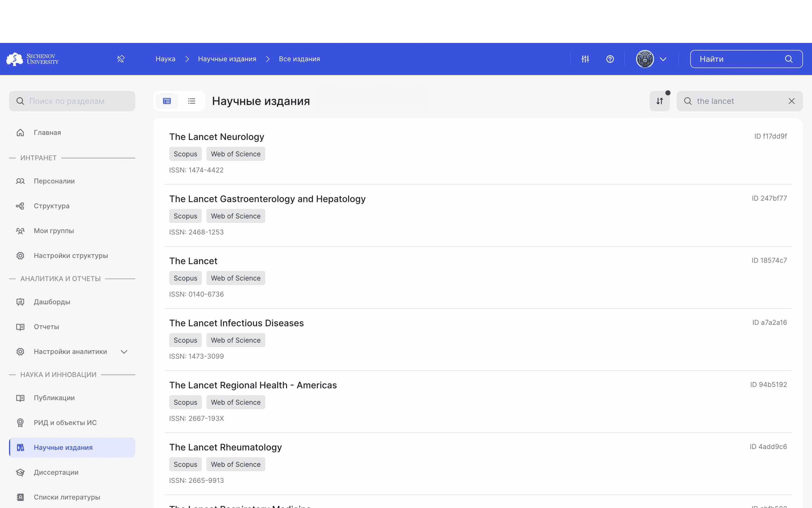Image resolution: width=812 pixels, height=508 pixels.
Task: Click the Мои группы group icon
Action: 20,231
